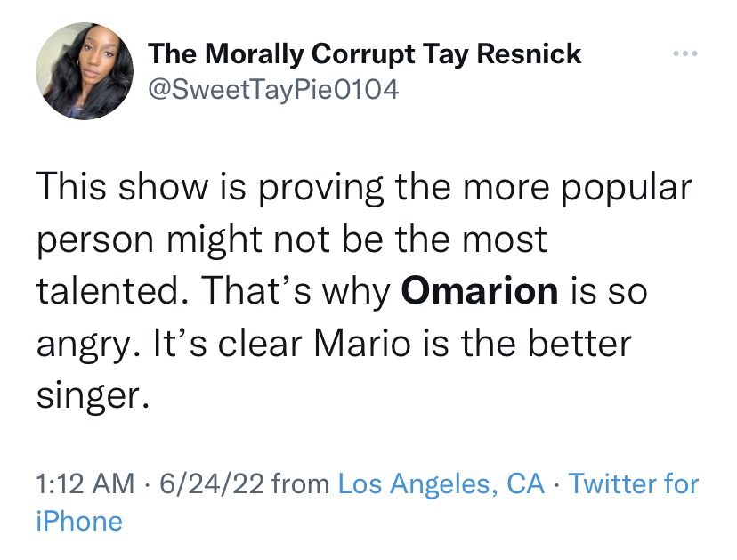737x560 pixels.
Task: Click the iPhone link text
Action: (79, 522)
